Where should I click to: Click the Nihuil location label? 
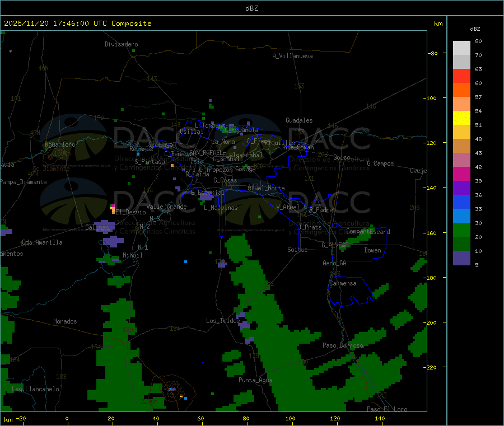(132, 255)
